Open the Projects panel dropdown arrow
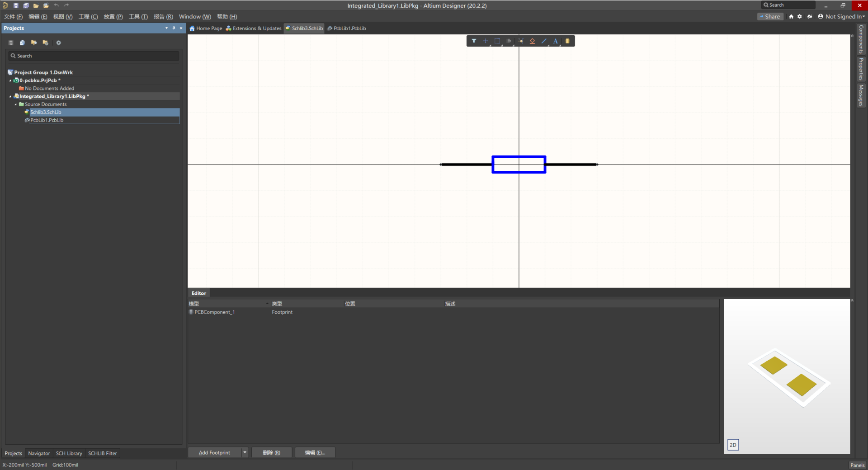This screenshot has width=868, height=470. pyautogui.click(x=166, y=28)
